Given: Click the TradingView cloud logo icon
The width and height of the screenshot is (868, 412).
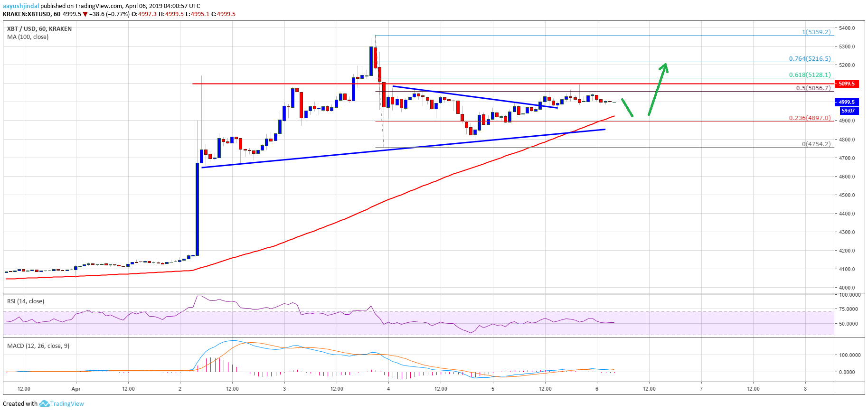Looking at the screenshot, I should coord(44,403).
